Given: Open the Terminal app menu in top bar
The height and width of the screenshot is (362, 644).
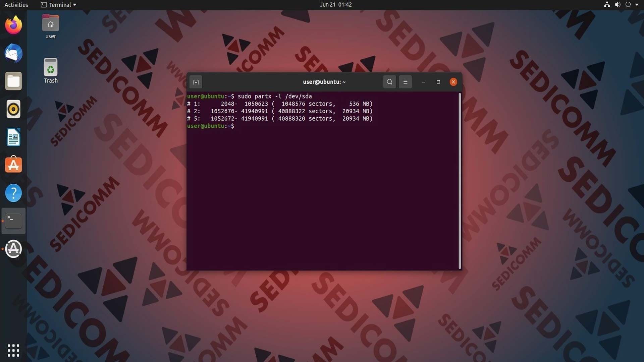Looking at the screenshot, I should 59,5.
